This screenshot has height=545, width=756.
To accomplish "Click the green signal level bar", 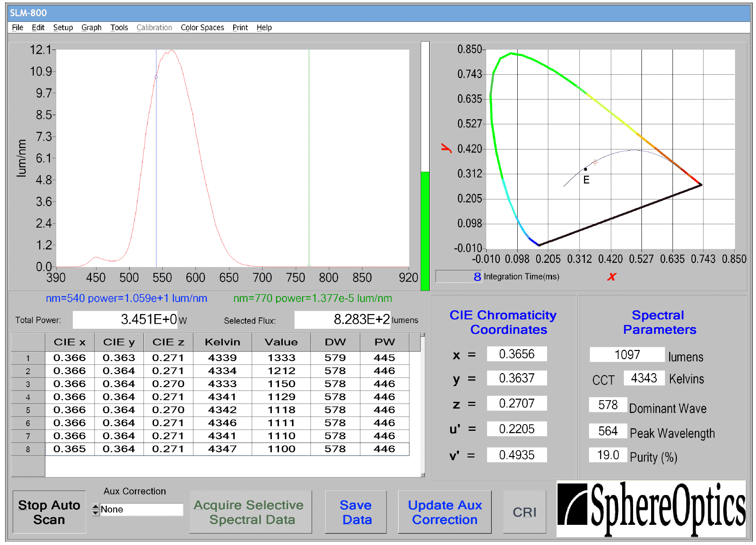I will pos(425,231).
